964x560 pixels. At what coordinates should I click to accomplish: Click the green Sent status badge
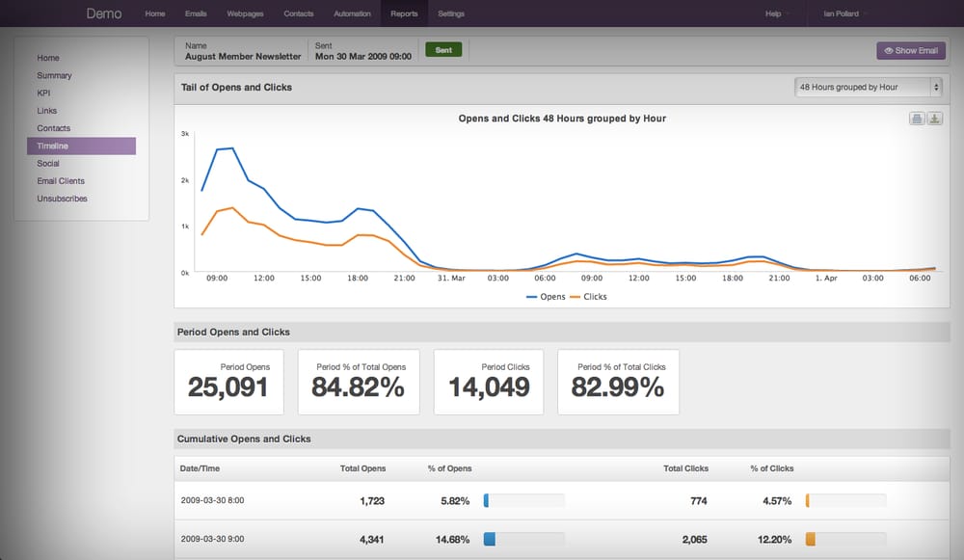tap(443, 50)
